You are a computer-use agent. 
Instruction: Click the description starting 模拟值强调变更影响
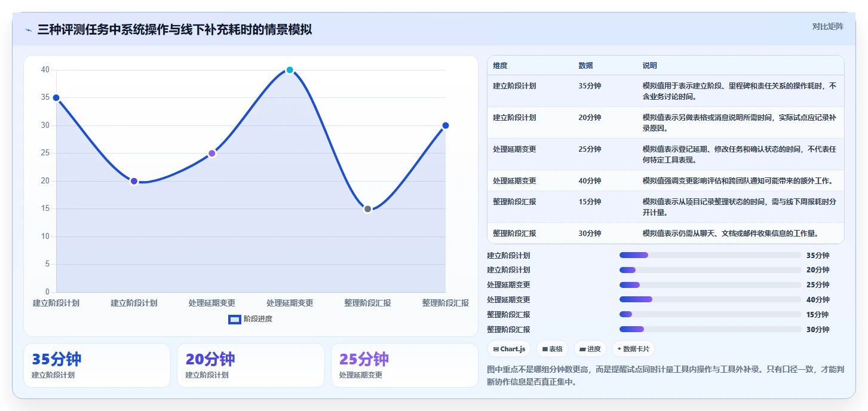click(x=738, y=181)
